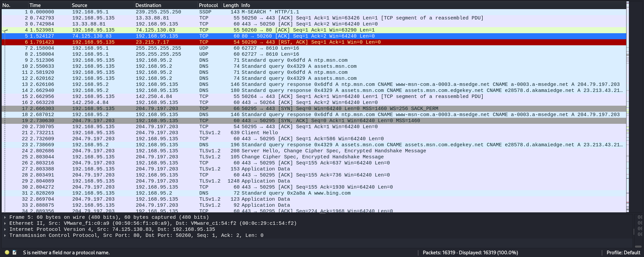Select packet 11 DNS query ntp.msn.com
Viewport: 644px width, 257px height.
click(x=314, y=72)
